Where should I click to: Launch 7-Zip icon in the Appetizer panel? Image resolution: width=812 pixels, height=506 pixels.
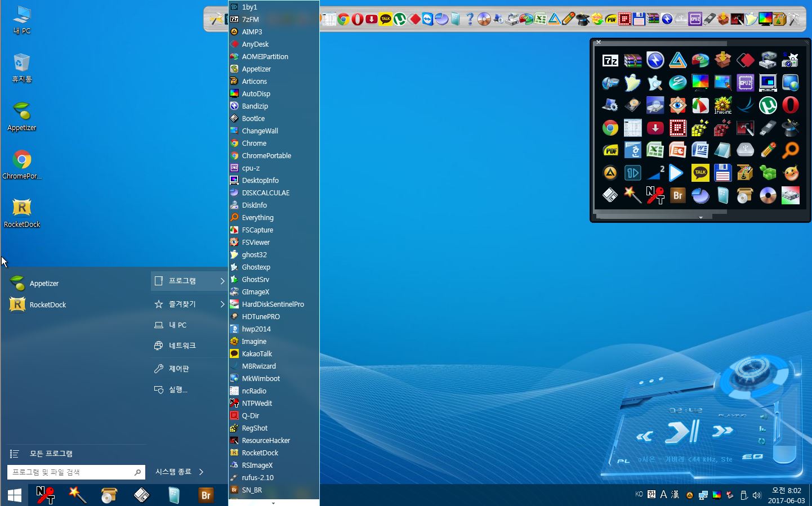610,61
